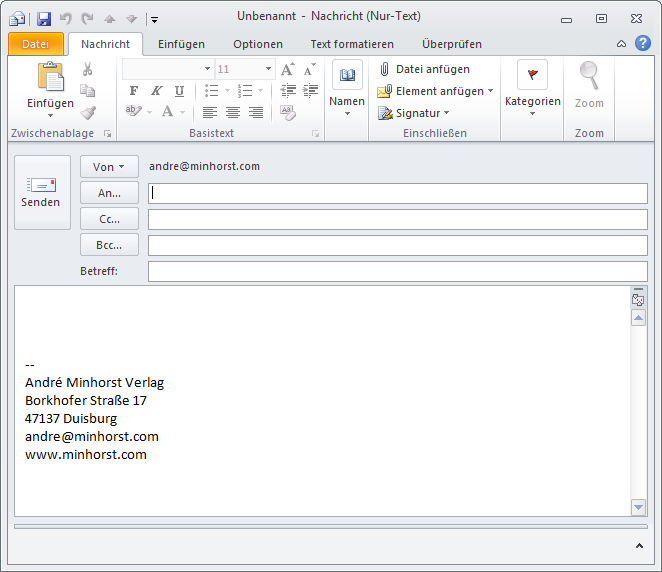The height and width of the screenshot is (572, 662).
Task: Click the text highlight color button
Action: (x=133, y=112)
